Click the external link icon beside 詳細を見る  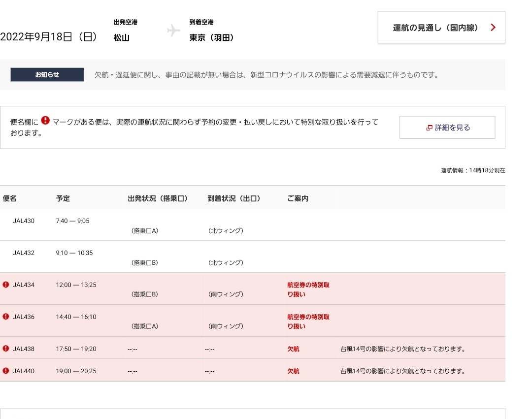click(x=429, y=128)
